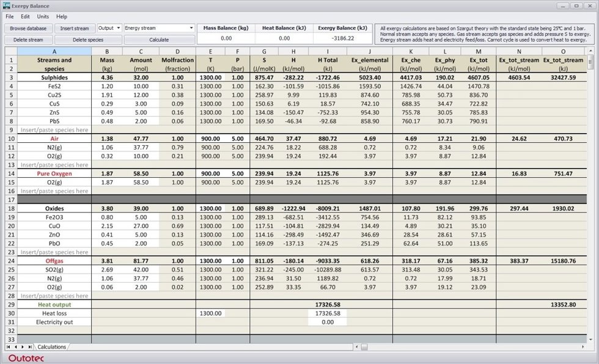
Task: Click the PbS species cell
Action: click(54, 121)
